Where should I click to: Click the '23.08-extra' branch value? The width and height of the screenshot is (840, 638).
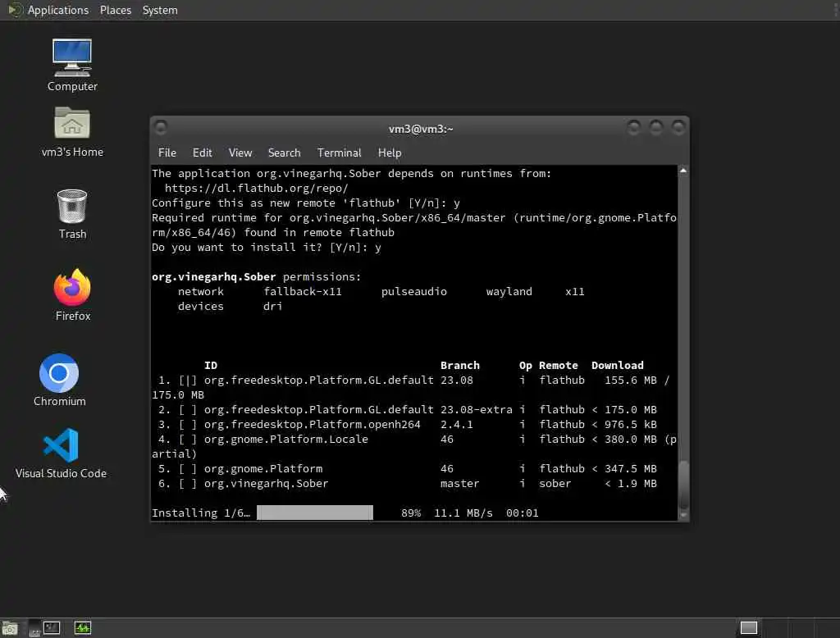click(477, 410)
